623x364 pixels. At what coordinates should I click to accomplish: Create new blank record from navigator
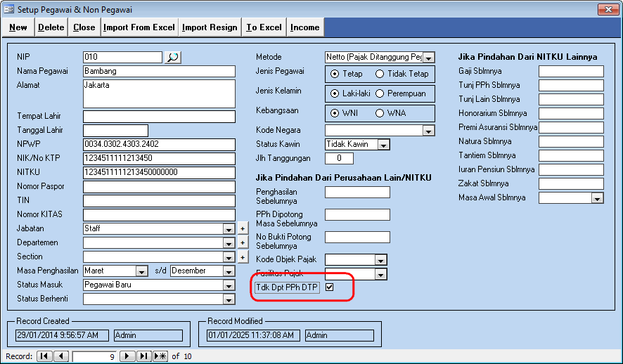coord(160,356)
